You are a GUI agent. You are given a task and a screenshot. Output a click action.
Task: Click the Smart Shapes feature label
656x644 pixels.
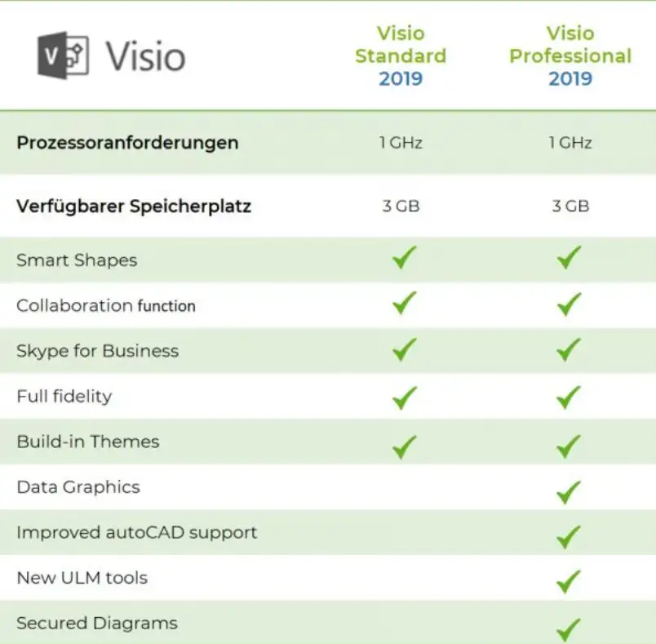click(x=77, y=260)
